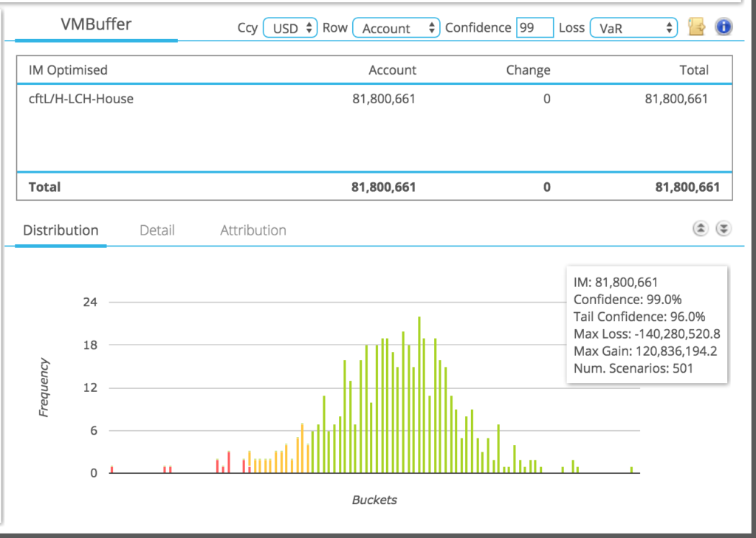Click the 18 tick label on chart
Screen dimensions: 756x538
point(90,345)
